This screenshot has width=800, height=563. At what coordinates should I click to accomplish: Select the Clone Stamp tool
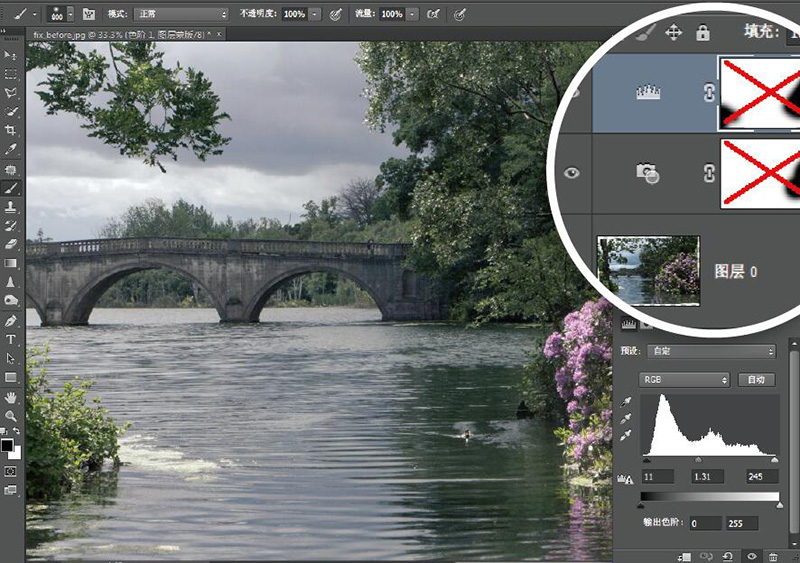[x=10, y=207]
